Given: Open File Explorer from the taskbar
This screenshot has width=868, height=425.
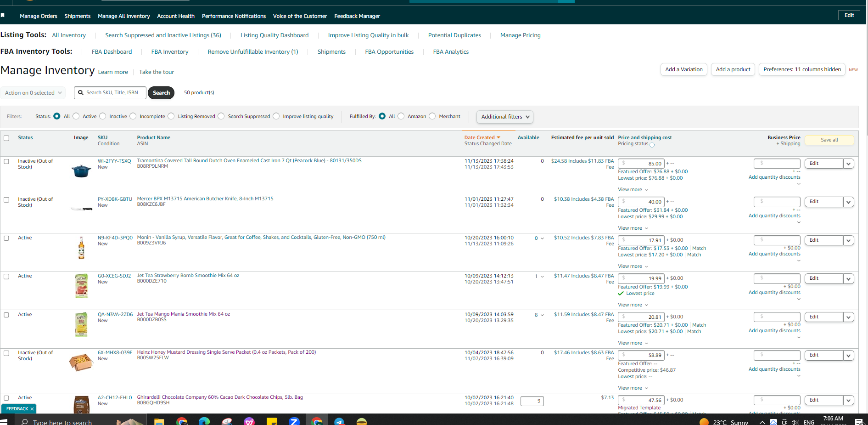Looking at the screenshot, I should (159, 421).
